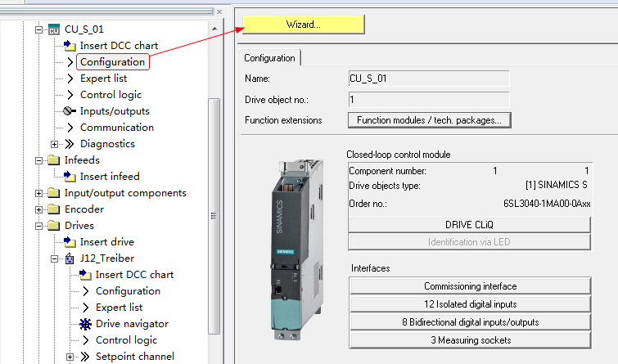Expand the Encoder folder node
618x364 pixels.
(38, 209)
